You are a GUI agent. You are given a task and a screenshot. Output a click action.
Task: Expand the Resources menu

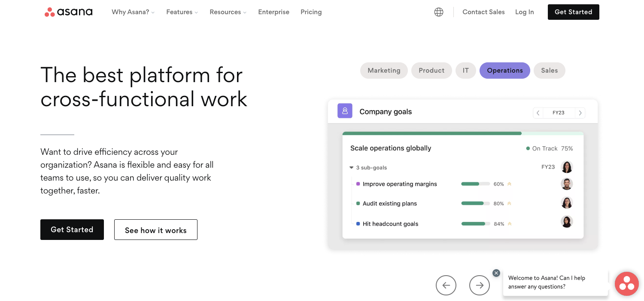(228, 12)
